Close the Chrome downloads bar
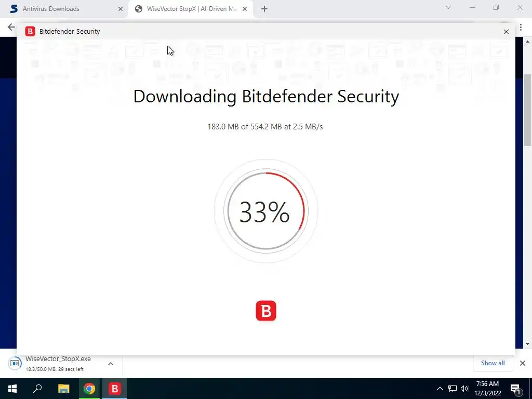 pyautogui.click(x=523, y=363)
